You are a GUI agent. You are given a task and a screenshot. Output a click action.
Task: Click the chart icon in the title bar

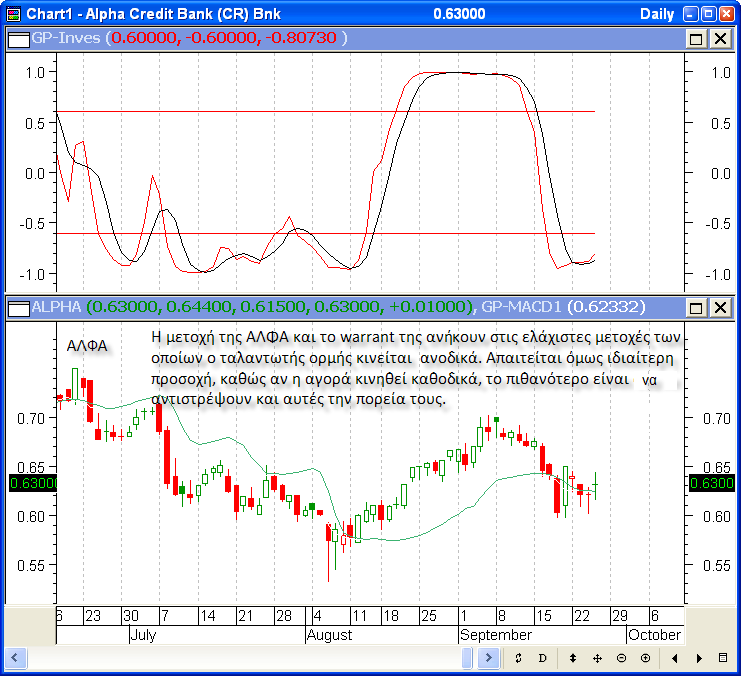click(13, 14)
